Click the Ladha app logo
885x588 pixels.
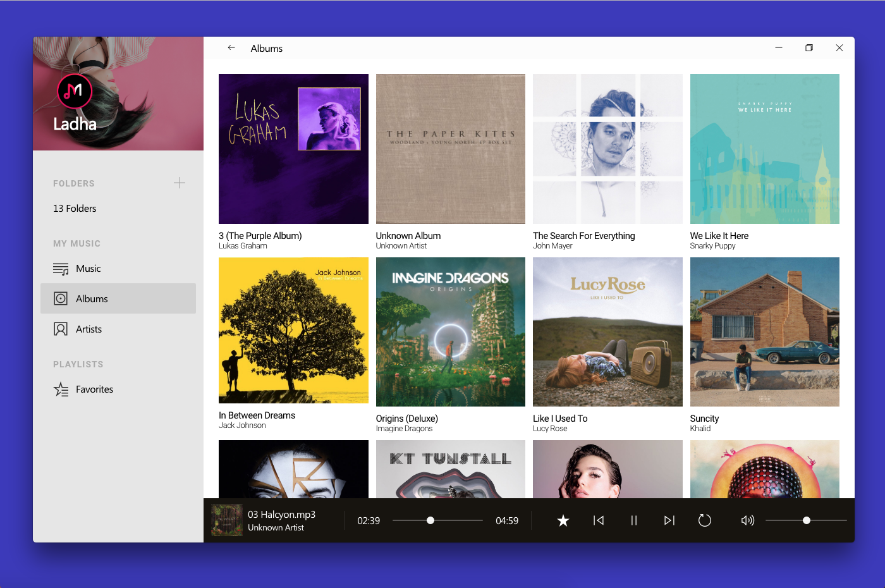tap(75, 91)
